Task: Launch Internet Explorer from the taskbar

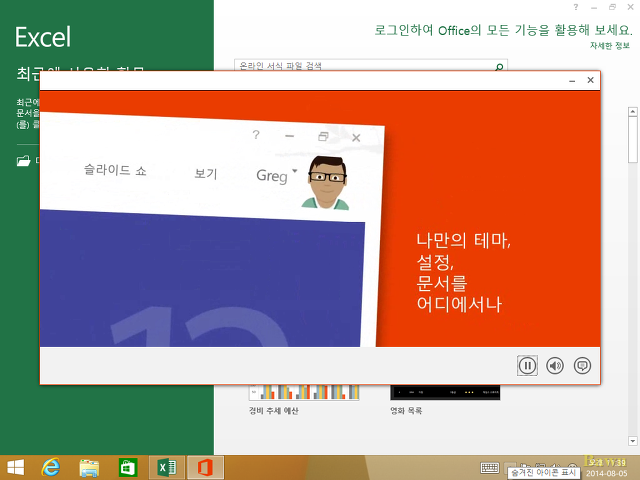Action: (x=51, y=467)
